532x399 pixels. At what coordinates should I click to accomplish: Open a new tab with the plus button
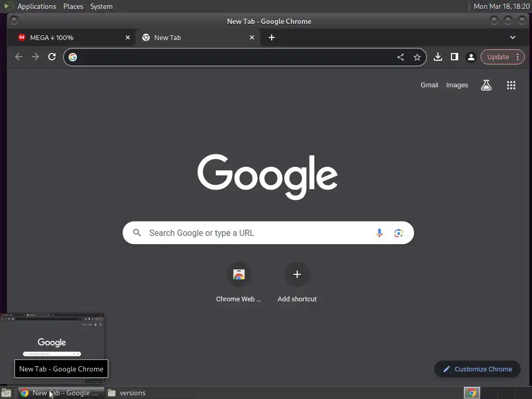[x=271, y=37]
